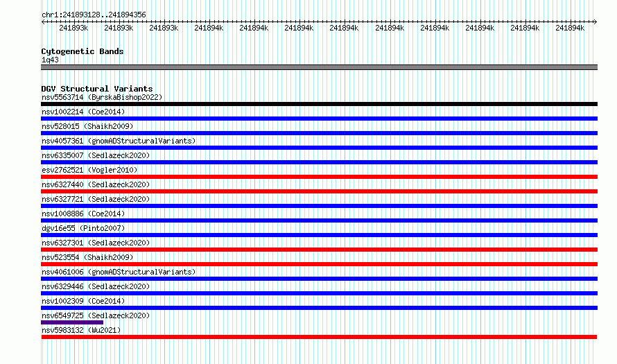Click the nsv1008886 blue variant bar

319,220
